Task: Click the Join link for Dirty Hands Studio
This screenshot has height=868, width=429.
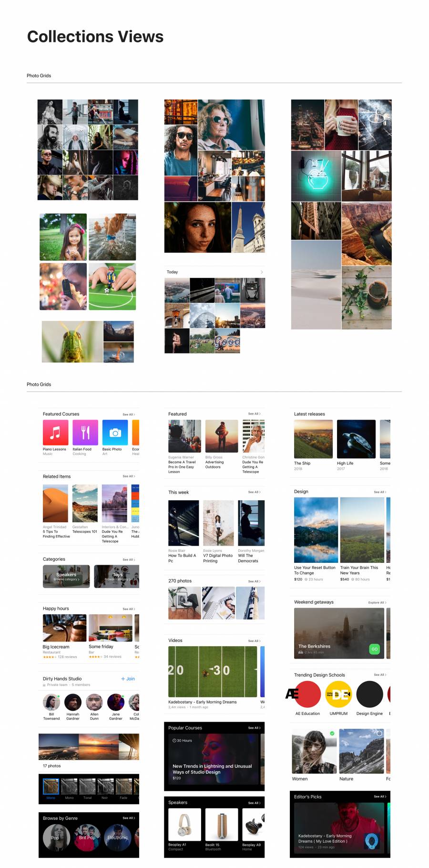Action: (x=128, y=679)
